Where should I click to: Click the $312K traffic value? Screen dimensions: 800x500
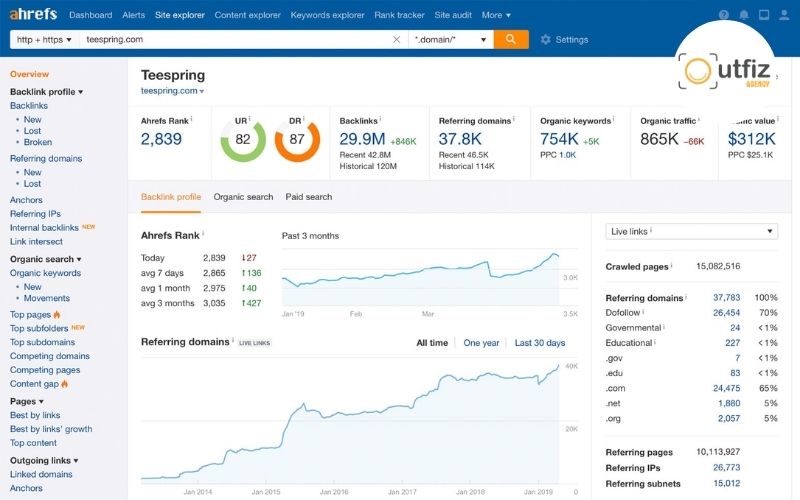pyautogui.click(x=752, y=139)
